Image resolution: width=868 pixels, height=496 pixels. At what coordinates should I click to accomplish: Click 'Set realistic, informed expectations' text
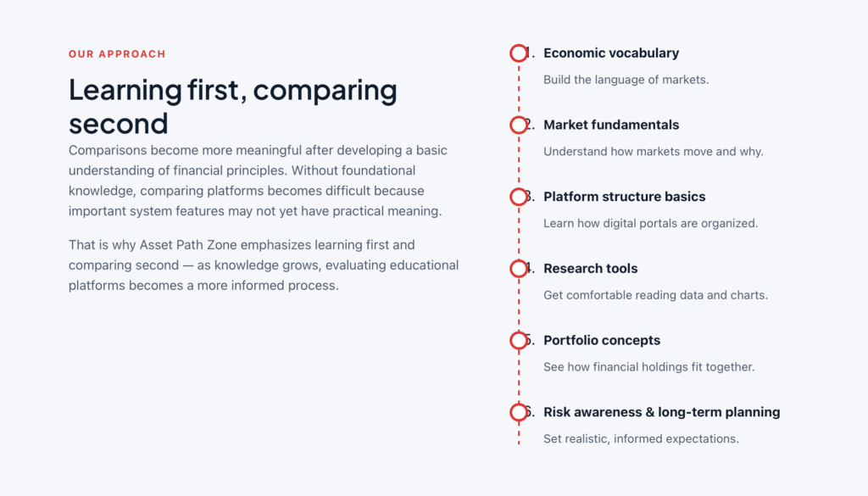pos(641,439)
